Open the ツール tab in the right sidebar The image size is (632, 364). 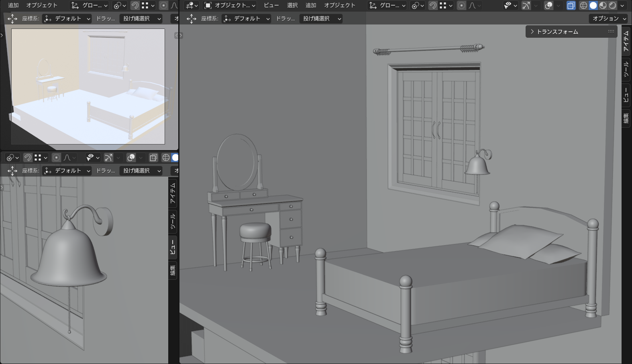pyautogui.click(x=626, y=69)
